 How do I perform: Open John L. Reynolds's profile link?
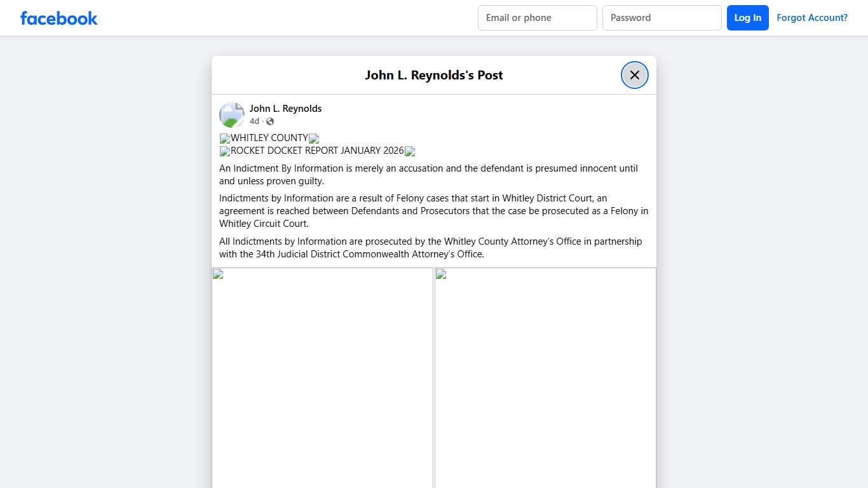click(x=285, y=108)
